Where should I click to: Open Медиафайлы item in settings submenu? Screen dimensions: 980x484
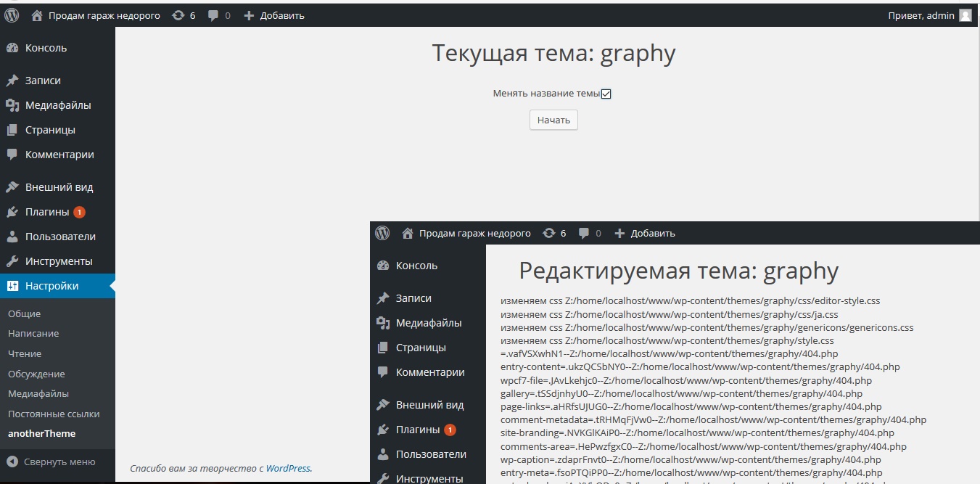38,394
